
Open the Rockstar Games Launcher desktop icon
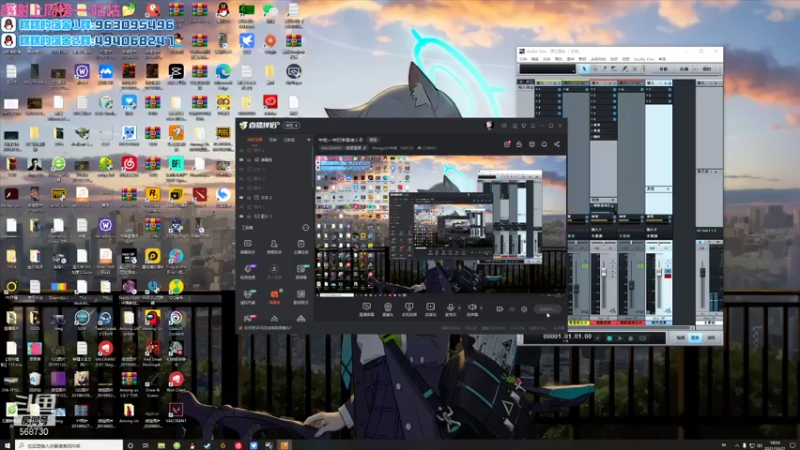click(x=153, y=194)
